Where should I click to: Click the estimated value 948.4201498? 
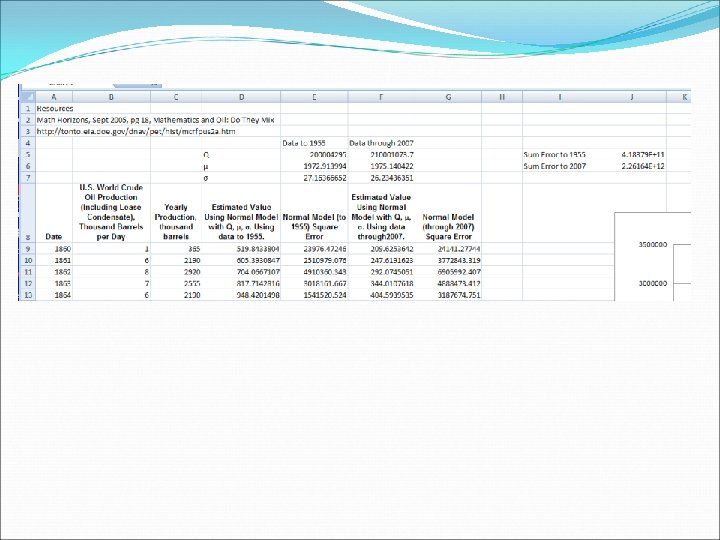(x=258, y=294)
